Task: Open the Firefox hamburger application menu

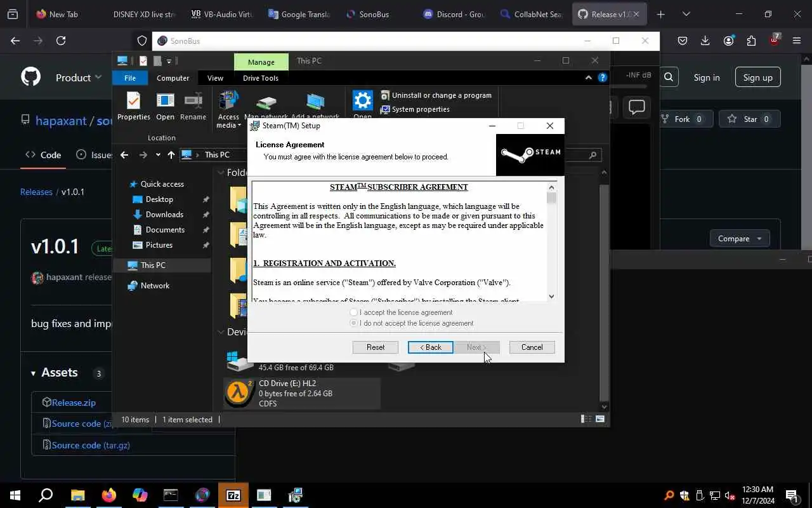Action: 797,41
